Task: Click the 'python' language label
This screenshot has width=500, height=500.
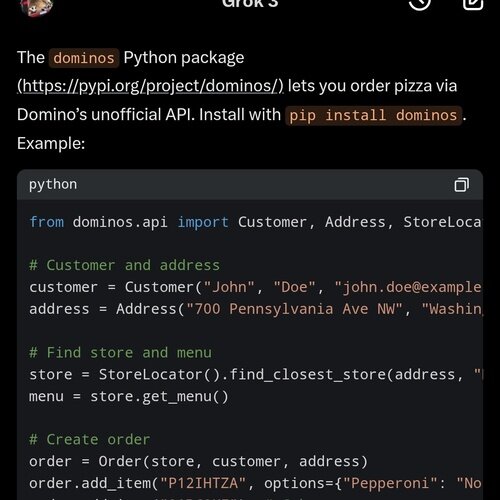Action: point(53,184)
